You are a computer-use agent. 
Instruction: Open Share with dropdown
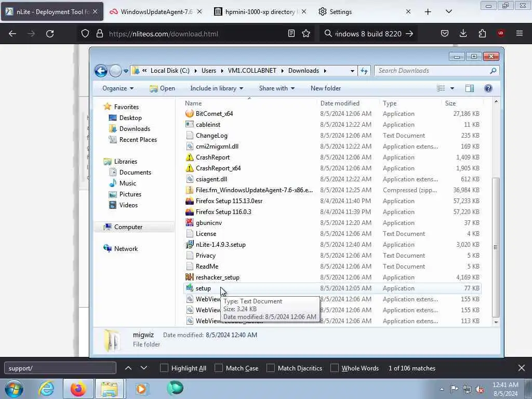277,88
